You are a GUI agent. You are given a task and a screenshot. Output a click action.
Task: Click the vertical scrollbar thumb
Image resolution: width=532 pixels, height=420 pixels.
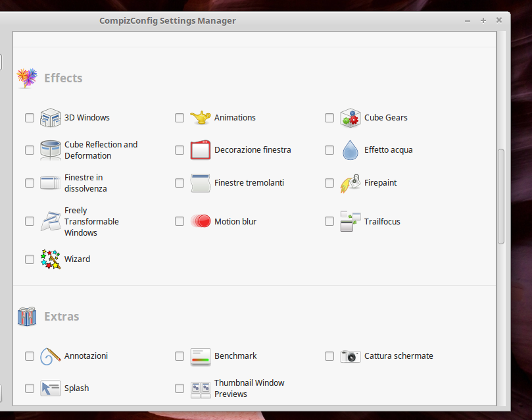coord(501,196)
